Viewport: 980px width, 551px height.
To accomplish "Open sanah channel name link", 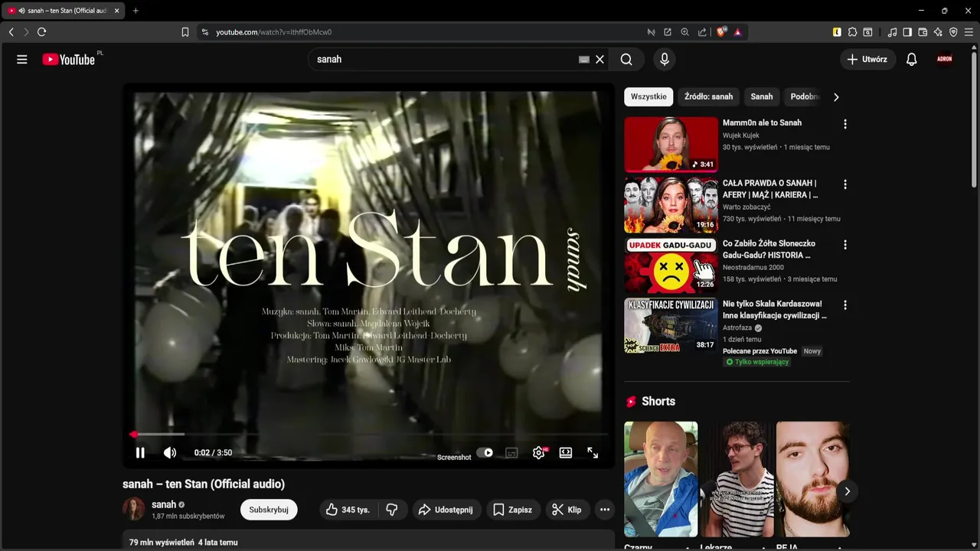I will click(x=164, y=504).
